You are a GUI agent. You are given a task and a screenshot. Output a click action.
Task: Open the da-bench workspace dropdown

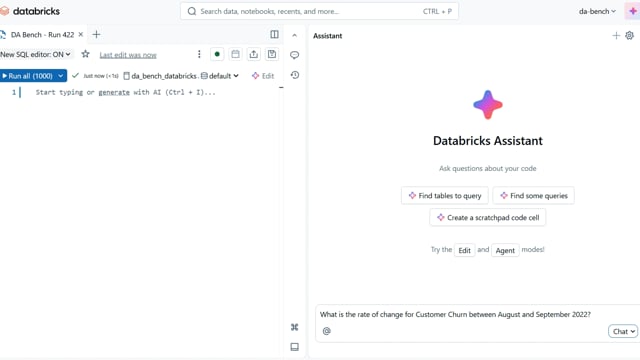[597, 11]
